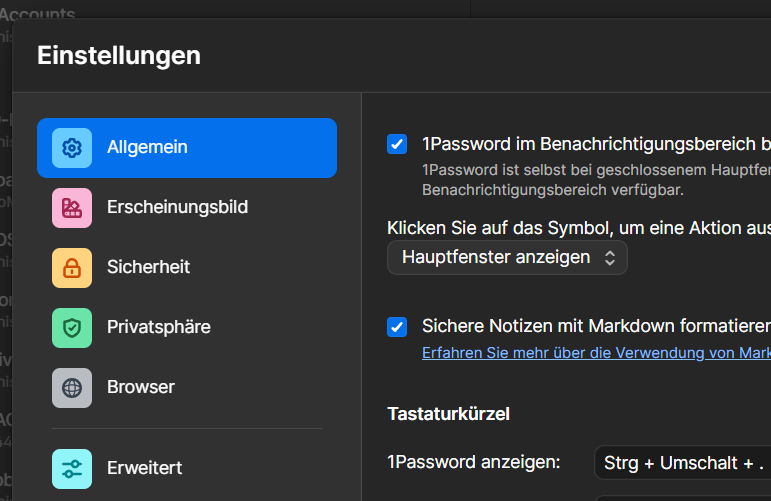Open the Erweitert settings section
Image resolution: width=771 pixels, height=501 pixels.
(x=144, y=468)
